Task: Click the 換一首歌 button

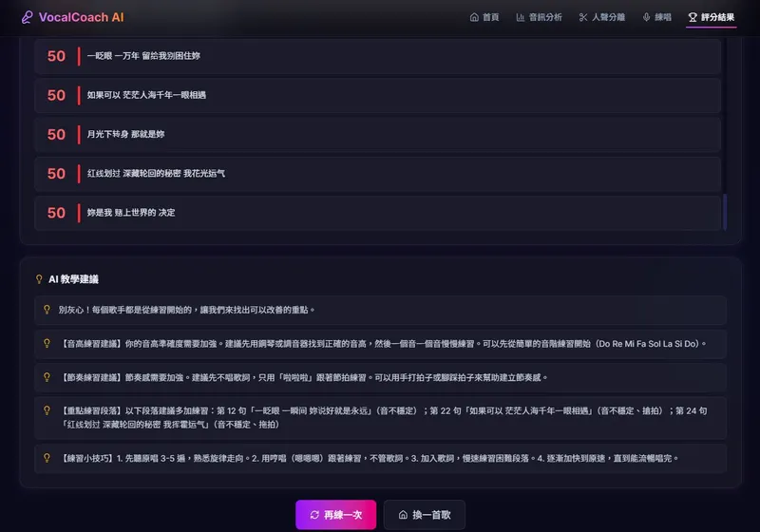Action: click(x=425, y=515)
